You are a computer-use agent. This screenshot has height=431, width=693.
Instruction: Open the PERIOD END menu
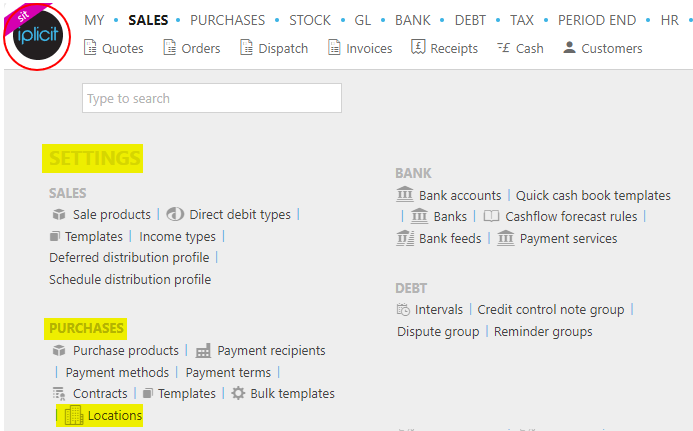(x=597, y=20)
